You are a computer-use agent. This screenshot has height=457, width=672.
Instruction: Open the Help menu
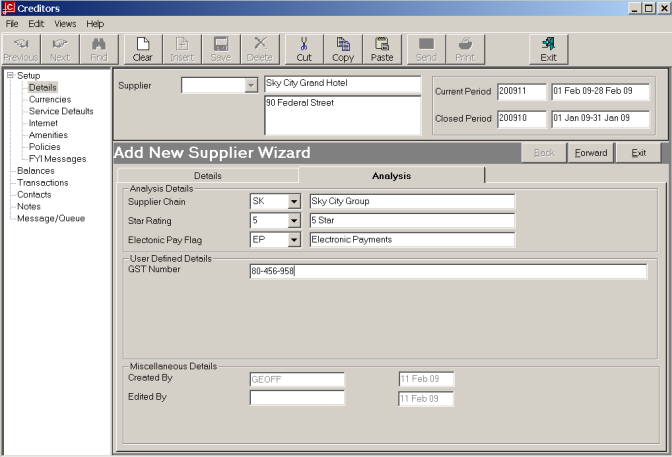pos(95,24)
